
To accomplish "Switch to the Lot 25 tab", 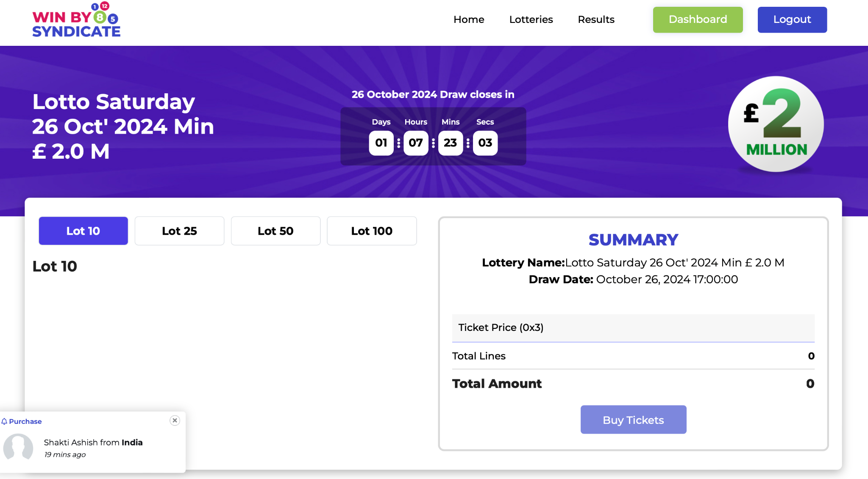I will tap(179, 231).
